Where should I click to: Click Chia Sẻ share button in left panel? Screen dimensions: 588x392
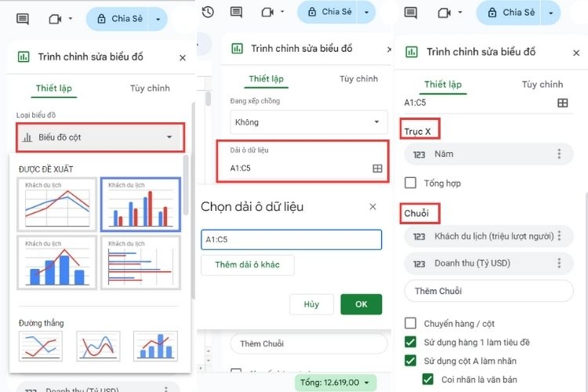(120, 19)
